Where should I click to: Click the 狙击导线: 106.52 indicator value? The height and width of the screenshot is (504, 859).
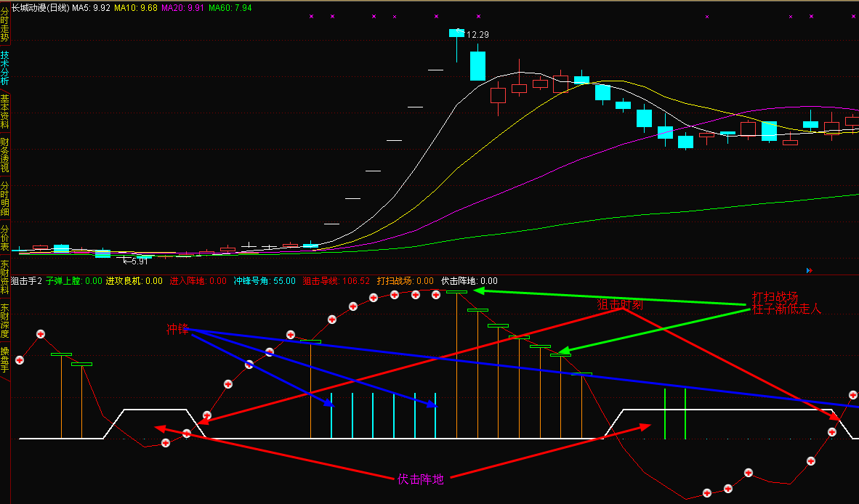tap(336, 281)
